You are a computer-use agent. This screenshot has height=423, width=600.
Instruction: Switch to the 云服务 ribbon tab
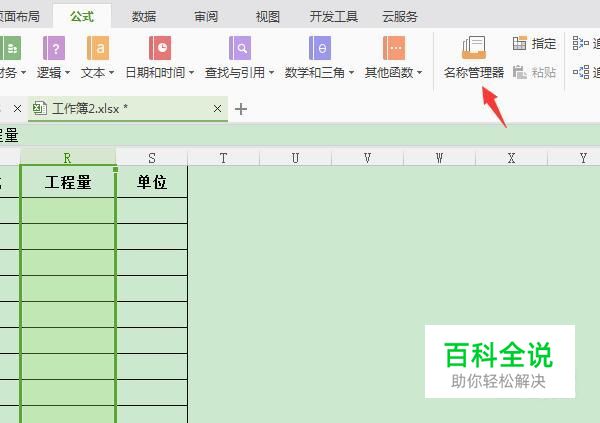(400, 16)
